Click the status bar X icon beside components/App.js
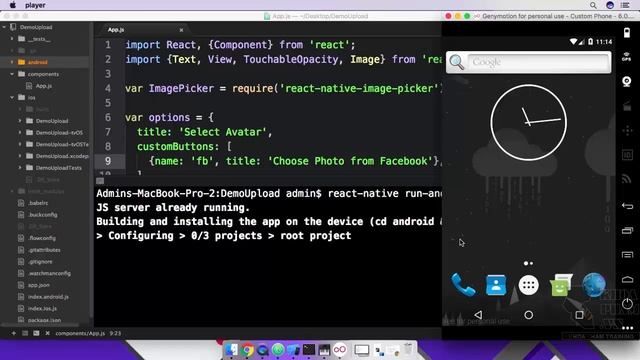The height and width of the screenshot is (360, 640). pyautogui.click(x=47, y=333)
